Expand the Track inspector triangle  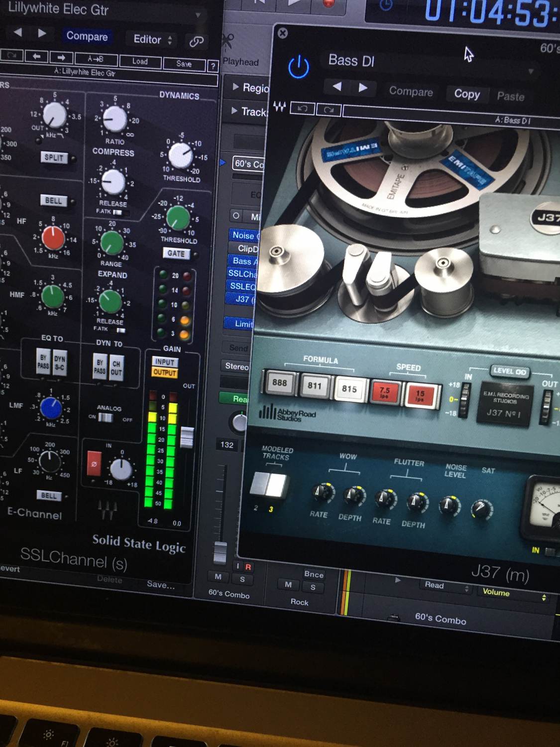pos(234,111)
